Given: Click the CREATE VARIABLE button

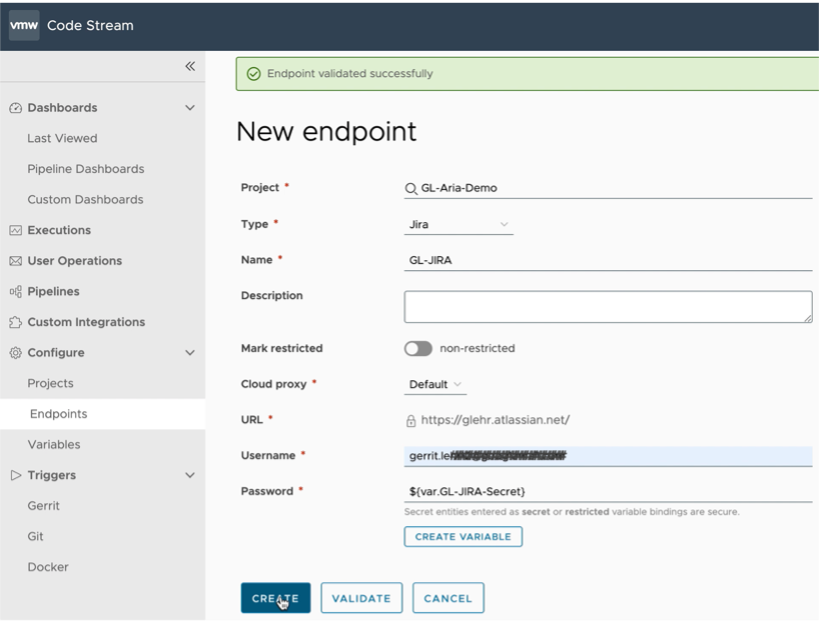Looking at the screenshot, I should click(x=463, y=537).
